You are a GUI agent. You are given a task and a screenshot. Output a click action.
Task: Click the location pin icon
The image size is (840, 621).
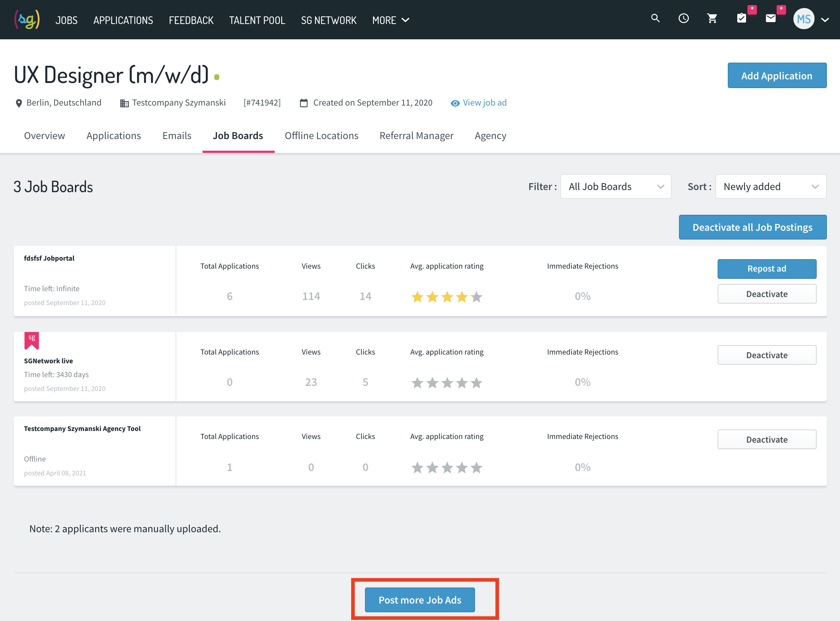click(19, 103)
